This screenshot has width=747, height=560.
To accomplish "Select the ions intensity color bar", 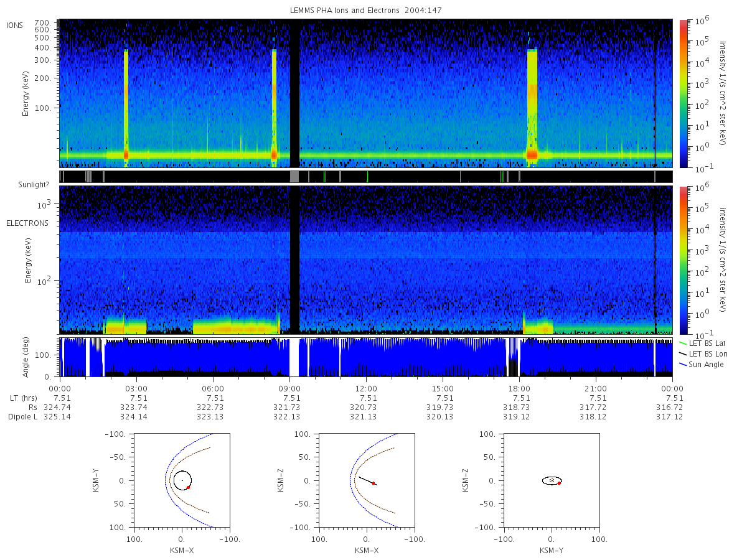I will coord(683,93).
